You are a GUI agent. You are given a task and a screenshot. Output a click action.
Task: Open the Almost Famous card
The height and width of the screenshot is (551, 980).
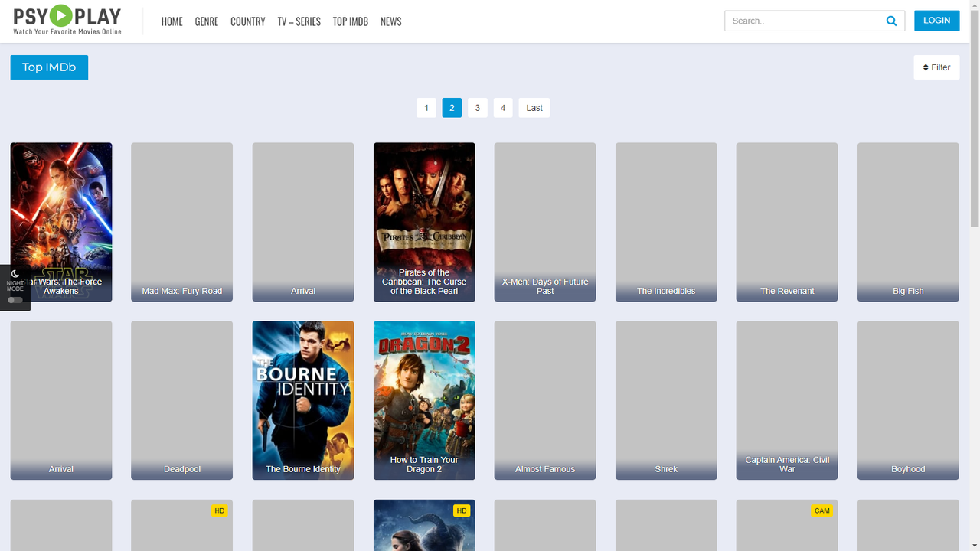(545, 400)
